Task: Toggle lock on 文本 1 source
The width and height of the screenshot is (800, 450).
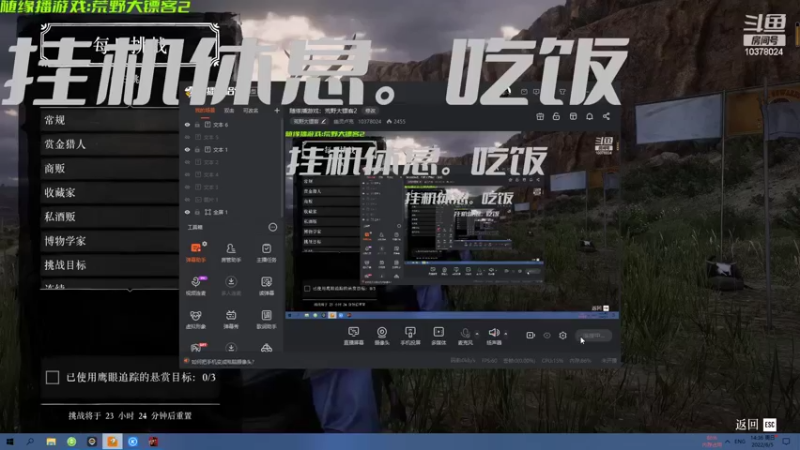Action: click(197, 150)
